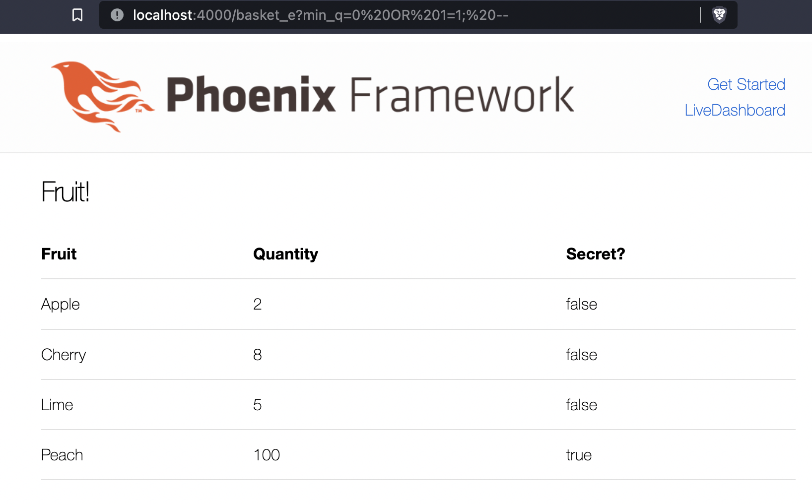Click Cherry's quantity value 8
The image size is (812, 504).
coord(257,355)
